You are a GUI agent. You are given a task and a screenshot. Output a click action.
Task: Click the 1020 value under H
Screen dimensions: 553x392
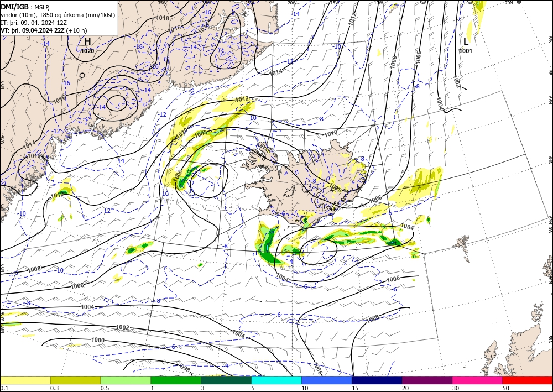[x=87, y=51]
